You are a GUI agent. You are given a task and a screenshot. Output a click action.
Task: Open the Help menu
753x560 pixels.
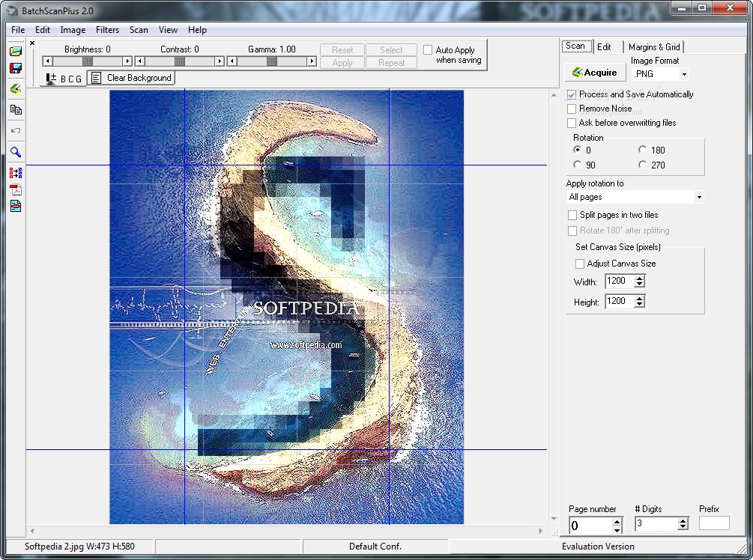pyautogui.click(x=197, y=30)
